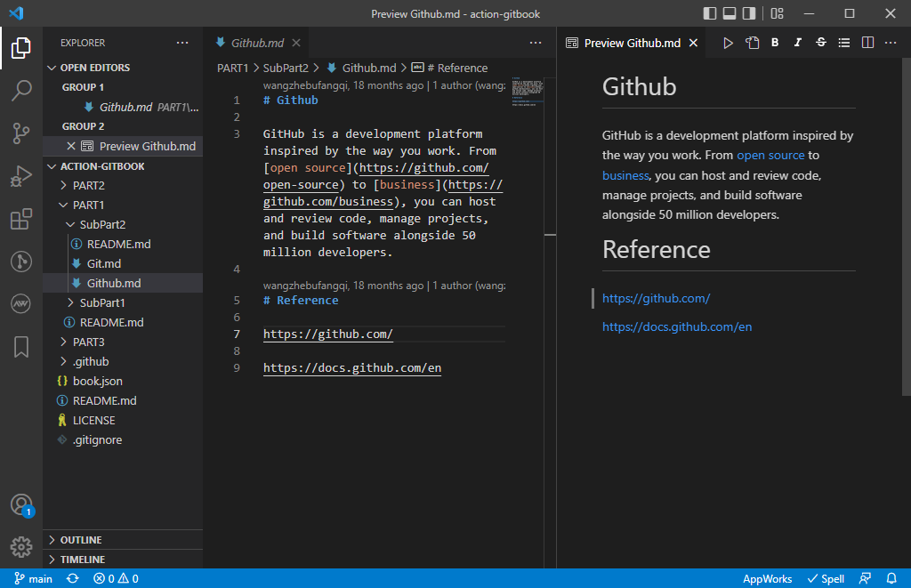
Task: Select the Preview Github.md tab
Action: pyautogui.click(x=632, y=43)
